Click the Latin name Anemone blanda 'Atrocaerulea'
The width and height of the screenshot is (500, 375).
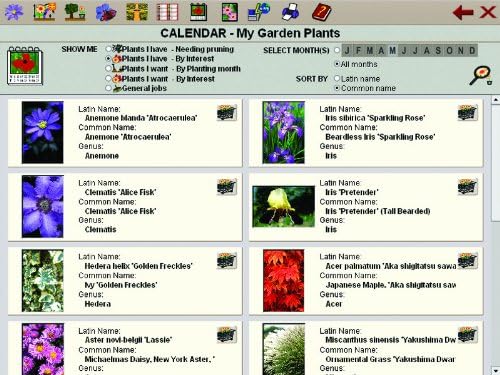[x=141, y=118]
